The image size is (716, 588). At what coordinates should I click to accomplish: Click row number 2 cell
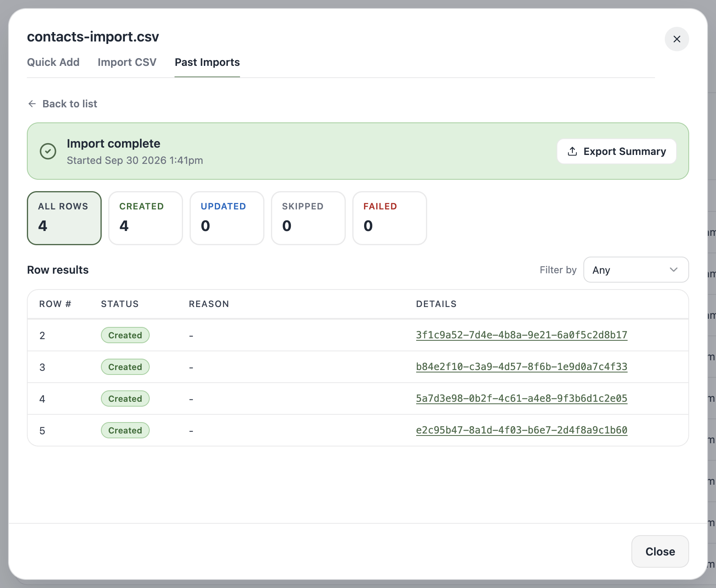point(42,335)
